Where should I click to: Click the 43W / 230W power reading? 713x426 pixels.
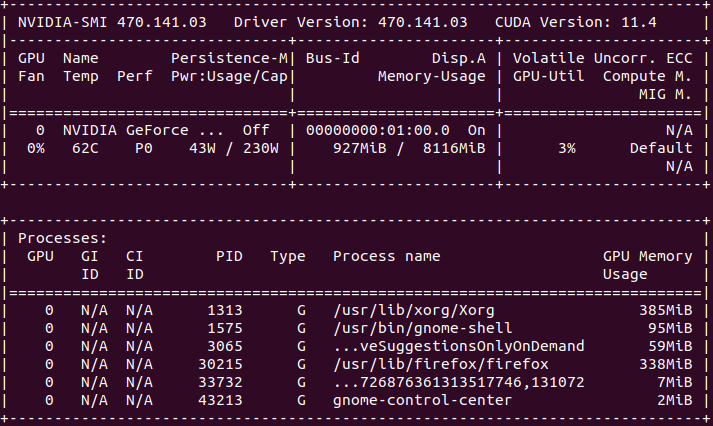[x=234, y=149]
